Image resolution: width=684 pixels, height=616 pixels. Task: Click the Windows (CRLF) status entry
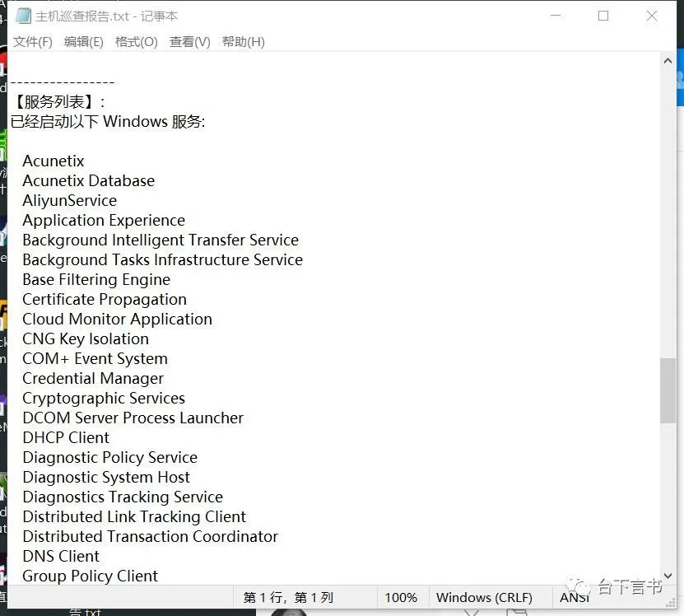click(484, 597)
